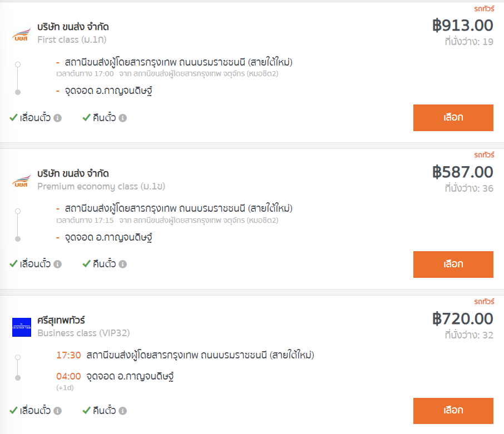Click รถทัวร์ label above ฿913.00 price

[x=484, y=9]
